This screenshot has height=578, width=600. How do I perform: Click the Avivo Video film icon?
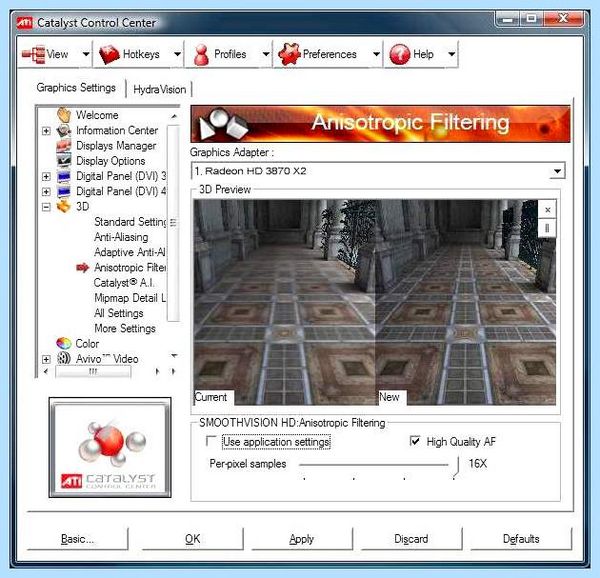click(x=64, y=358)
